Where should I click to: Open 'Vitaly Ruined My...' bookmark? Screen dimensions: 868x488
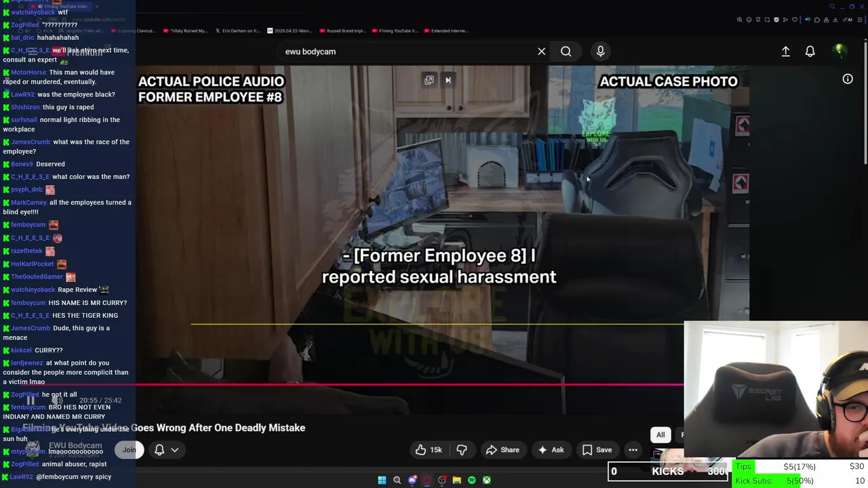[x=186, y=30]
